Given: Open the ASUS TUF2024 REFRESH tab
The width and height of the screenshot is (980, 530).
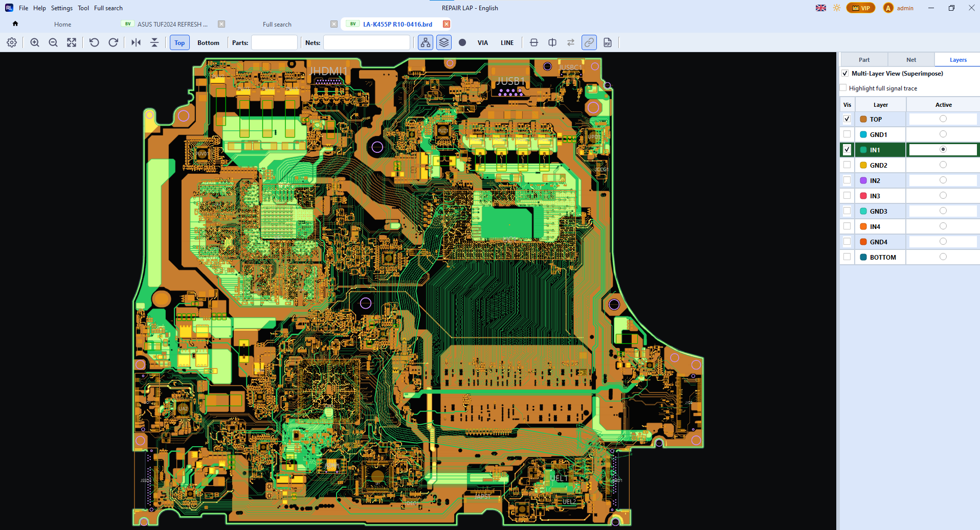Looking at the screenshot, I should pyautogui.click(x=172, y=24).
